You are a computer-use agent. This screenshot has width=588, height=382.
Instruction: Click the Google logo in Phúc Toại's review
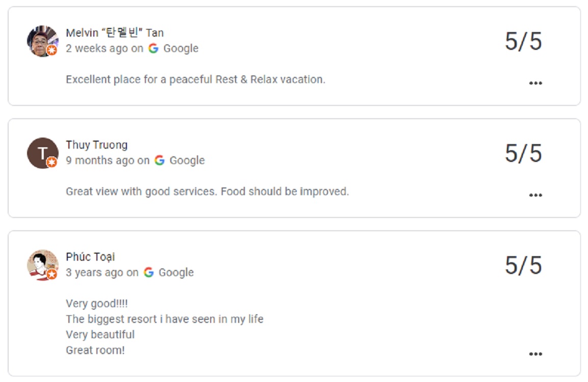click(x=148, y=272)
